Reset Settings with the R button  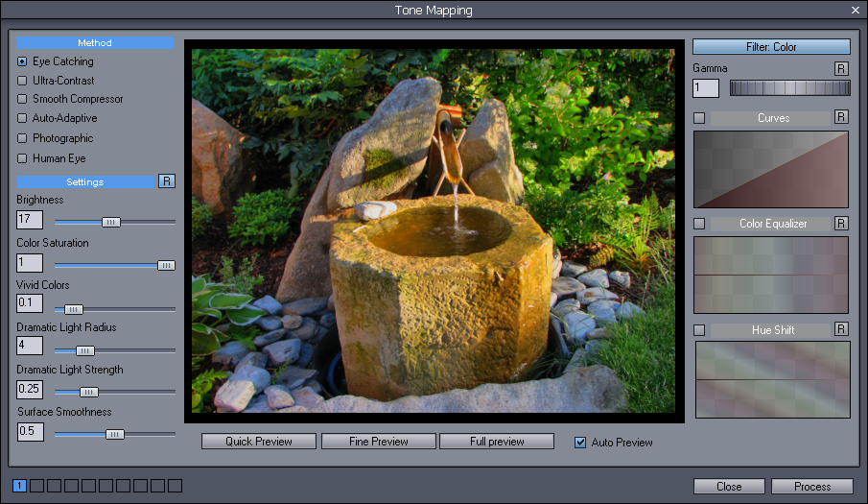pyautogui.click(x=167, y=181)
